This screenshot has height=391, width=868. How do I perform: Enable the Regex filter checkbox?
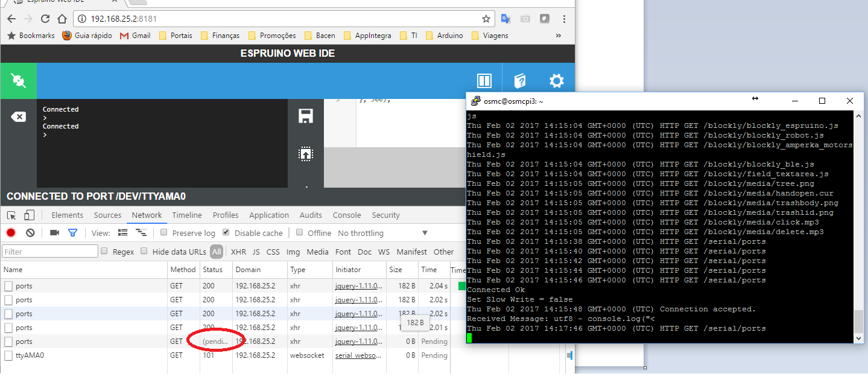(104, 251)
